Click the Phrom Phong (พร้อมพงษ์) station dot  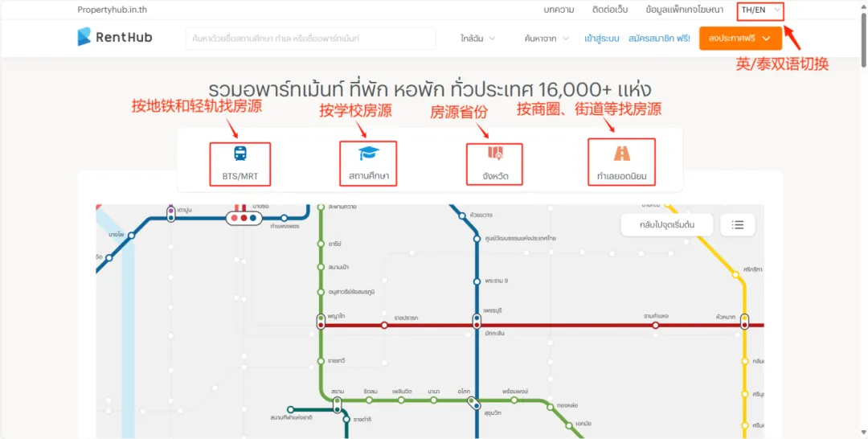click(514, 400)
